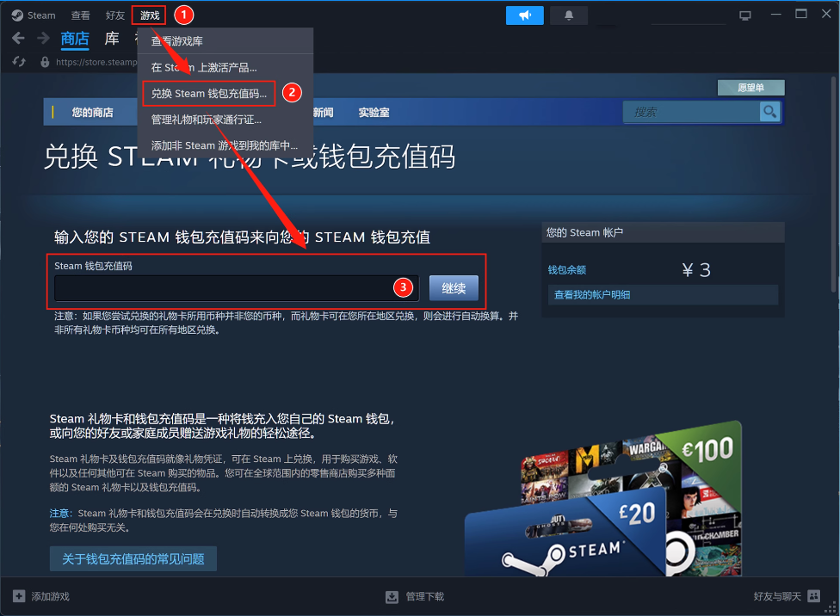Open the Manage Downloads icon
This screenshot has height=616, width=840.
(392, 596)
